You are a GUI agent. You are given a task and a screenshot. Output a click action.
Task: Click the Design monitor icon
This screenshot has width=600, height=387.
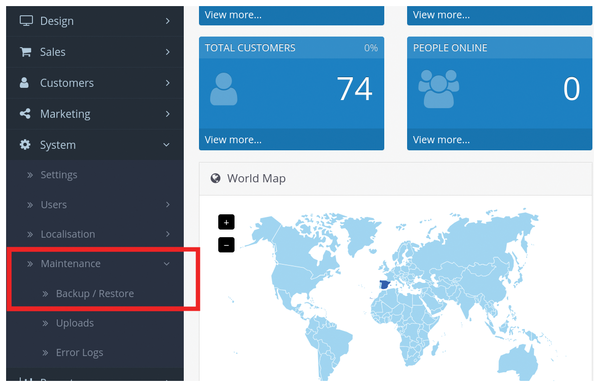click(26, 21)
